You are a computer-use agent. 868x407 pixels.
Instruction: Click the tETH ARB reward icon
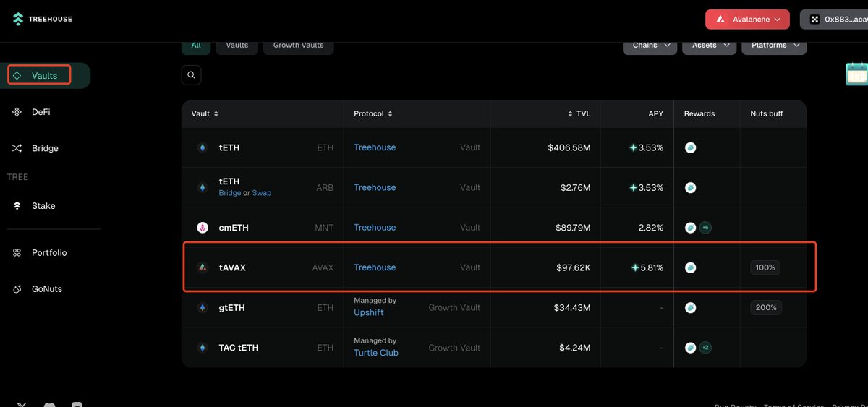point(691,187)
